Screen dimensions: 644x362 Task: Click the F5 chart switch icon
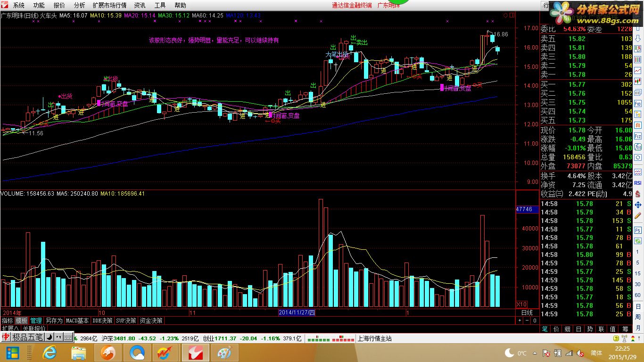tap(638, 230)
